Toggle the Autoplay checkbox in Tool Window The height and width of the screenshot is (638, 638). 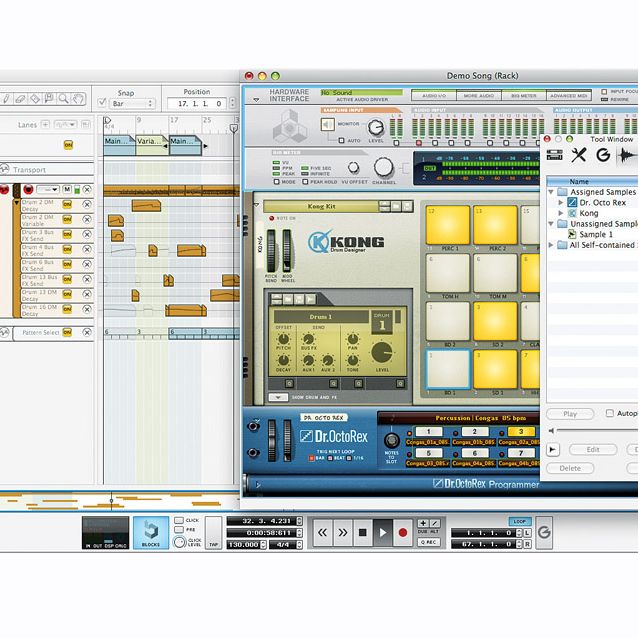tap(610, 413)
